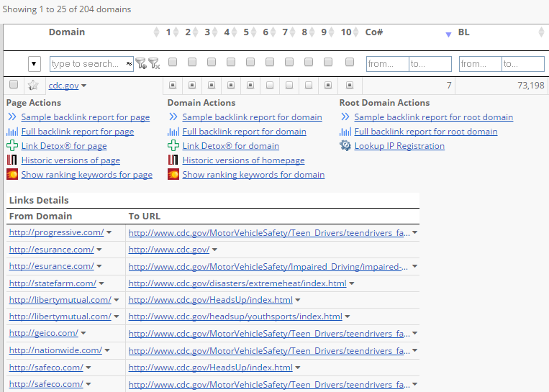Click the chevron icon beside Sample backlink report for root domain

click(345, 117)
